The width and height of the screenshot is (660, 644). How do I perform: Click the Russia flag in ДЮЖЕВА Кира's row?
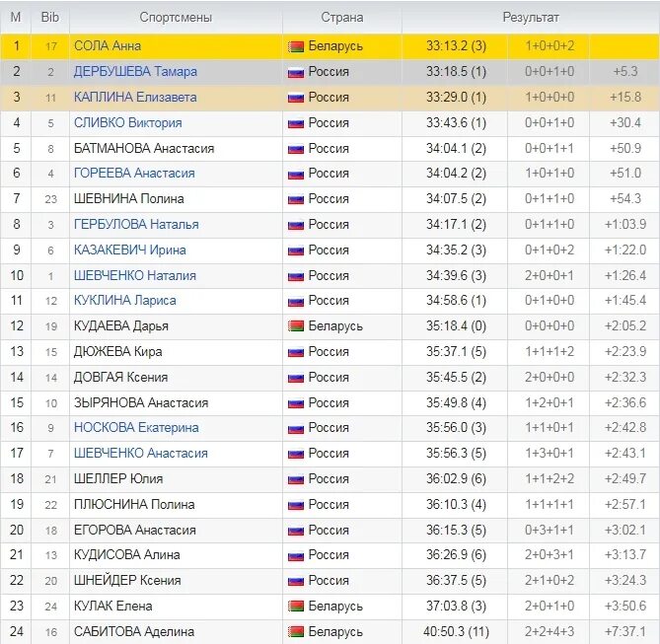[296, 352]
